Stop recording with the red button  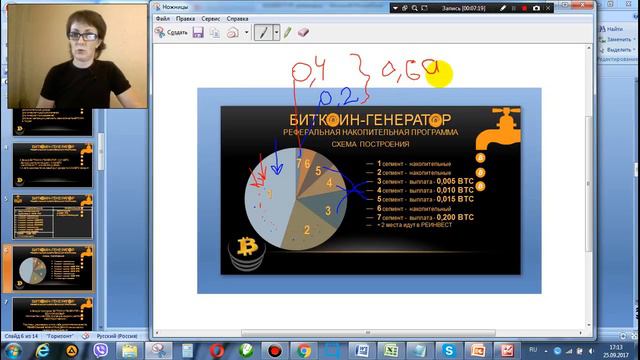point(524,8)
